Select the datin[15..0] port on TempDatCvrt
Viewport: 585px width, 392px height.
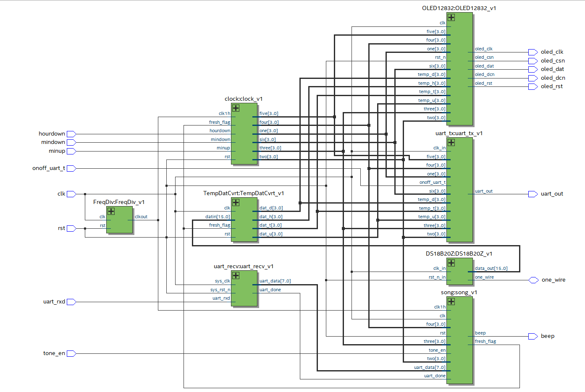coord(218,217)
